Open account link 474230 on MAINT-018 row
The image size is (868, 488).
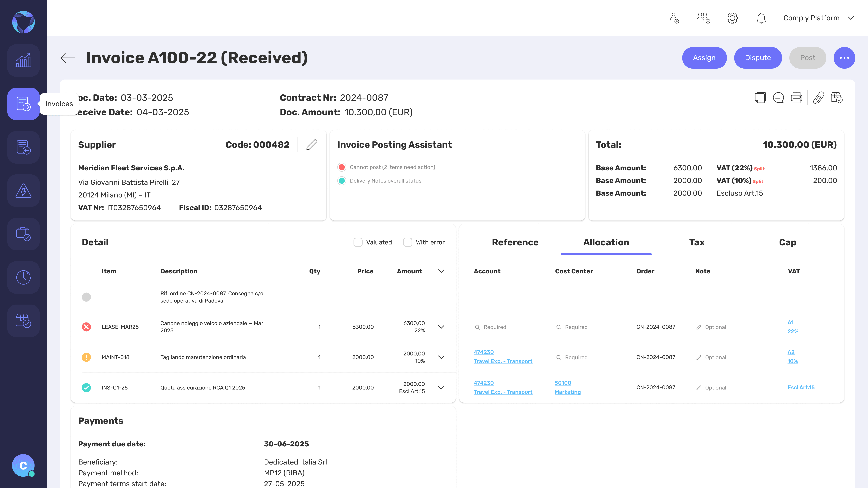[x=484, y=352]
